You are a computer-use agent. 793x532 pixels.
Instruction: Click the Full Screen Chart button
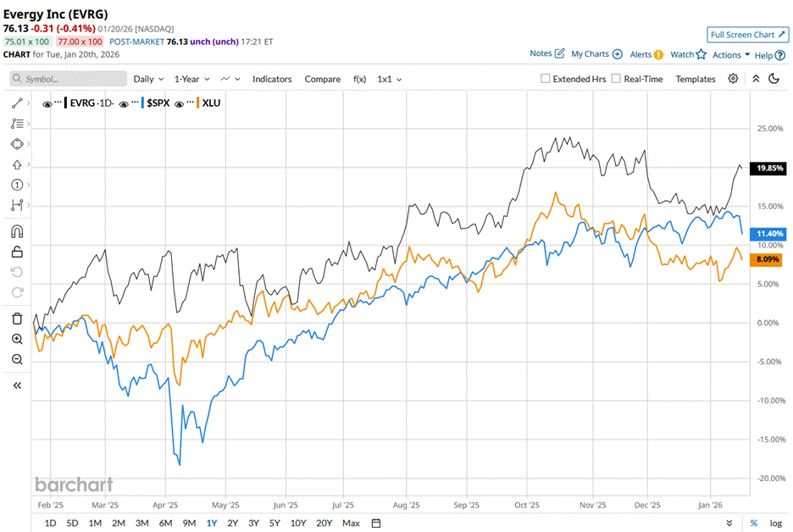pyautogui.click(x=747, y=35)
